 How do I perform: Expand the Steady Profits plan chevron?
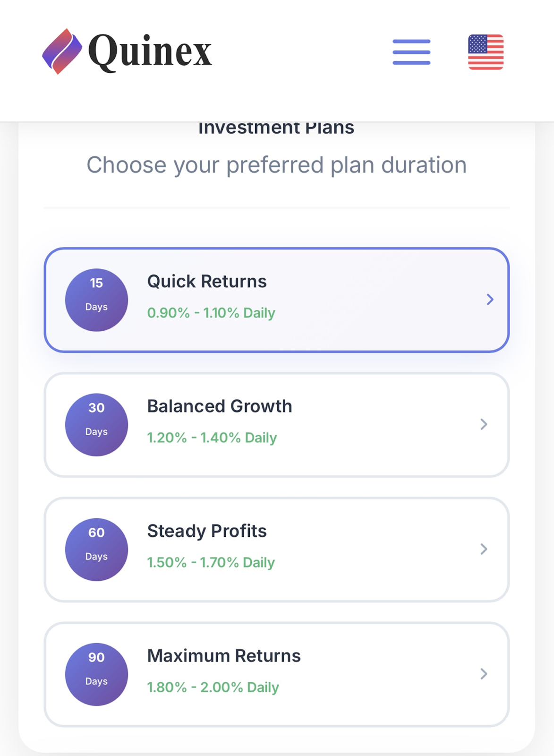point(484,549)
